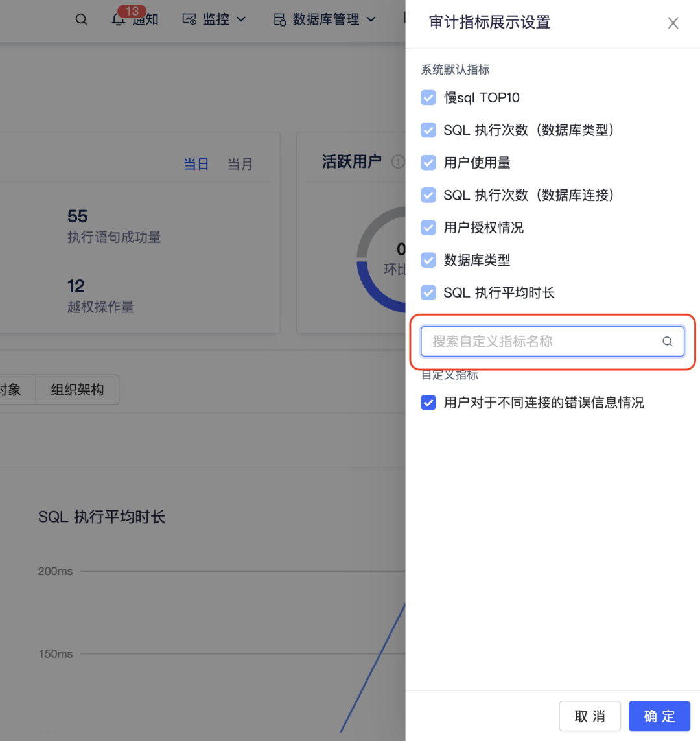Viewport: 700px width, 741px height.
Task: Click the 确定 button
Action: 659,716
